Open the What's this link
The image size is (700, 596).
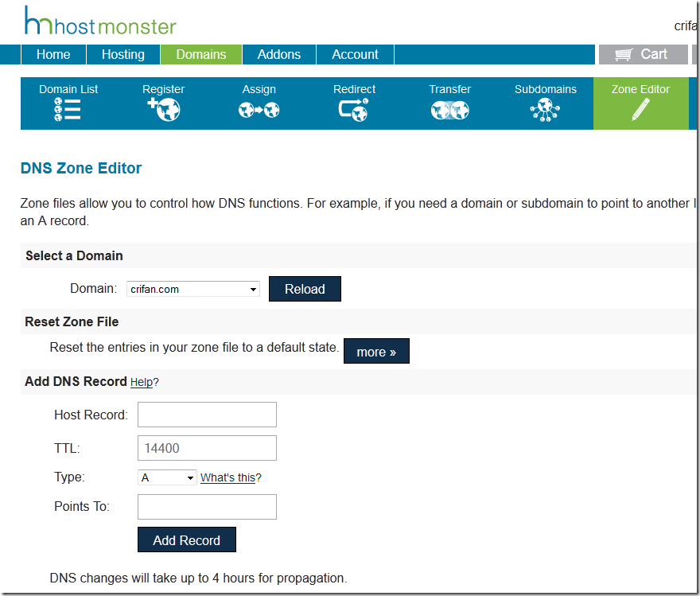click(x=227, y=477)
